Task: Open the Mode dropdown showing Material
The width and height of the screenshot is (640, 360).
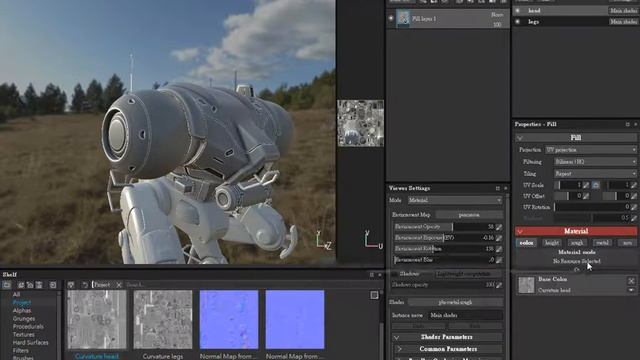Action: tap(455, 200)
